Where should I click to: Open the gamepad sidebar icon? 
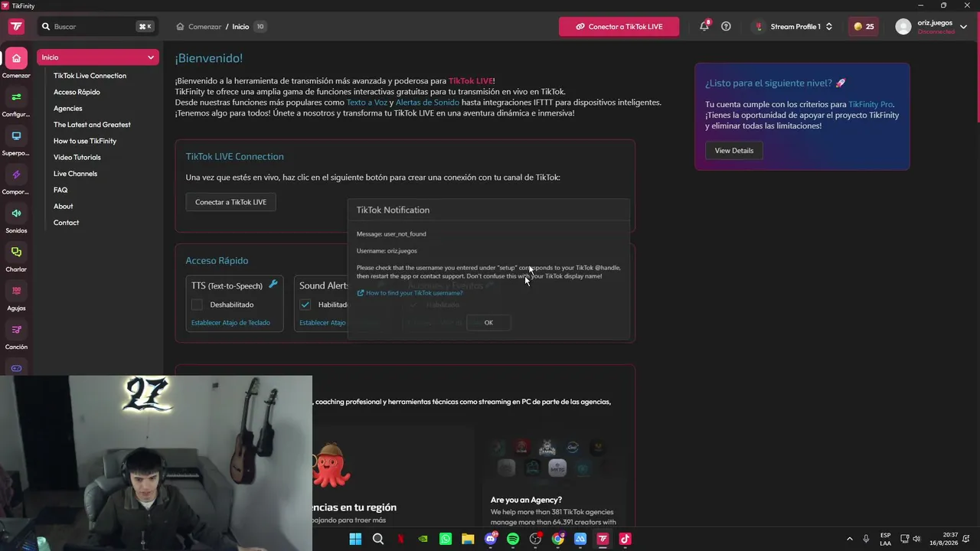point(16,368)
